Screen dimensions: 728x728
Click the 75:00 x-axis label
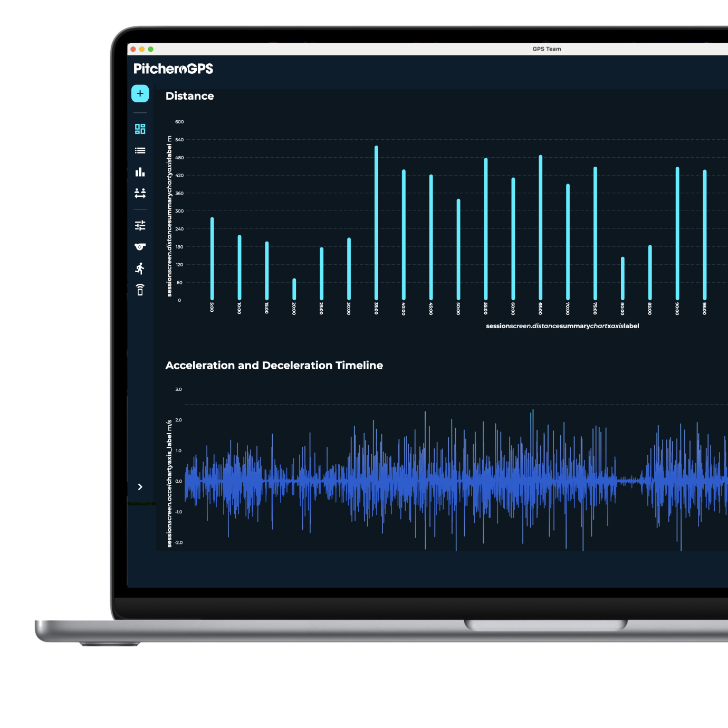[x=595, y=309]
